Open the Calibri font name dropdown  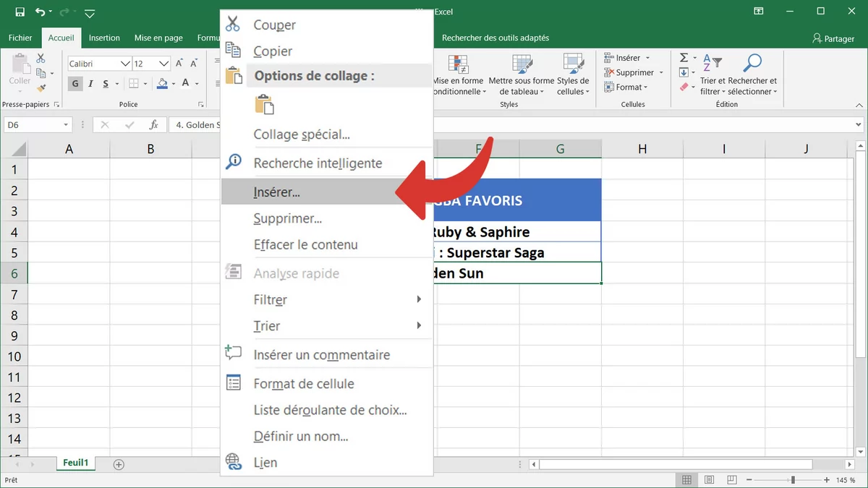125,64
